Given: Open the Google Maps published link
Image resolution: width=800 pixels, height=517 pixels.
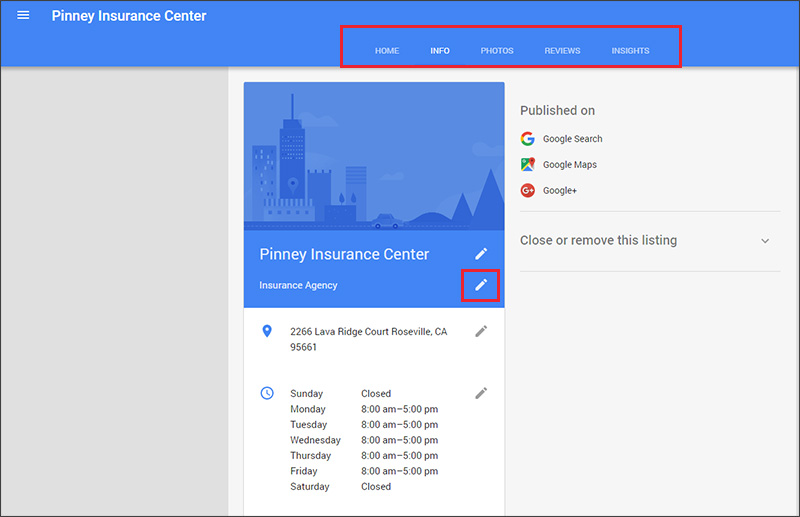Looking at the screenshot, I should tap(570, 164).
